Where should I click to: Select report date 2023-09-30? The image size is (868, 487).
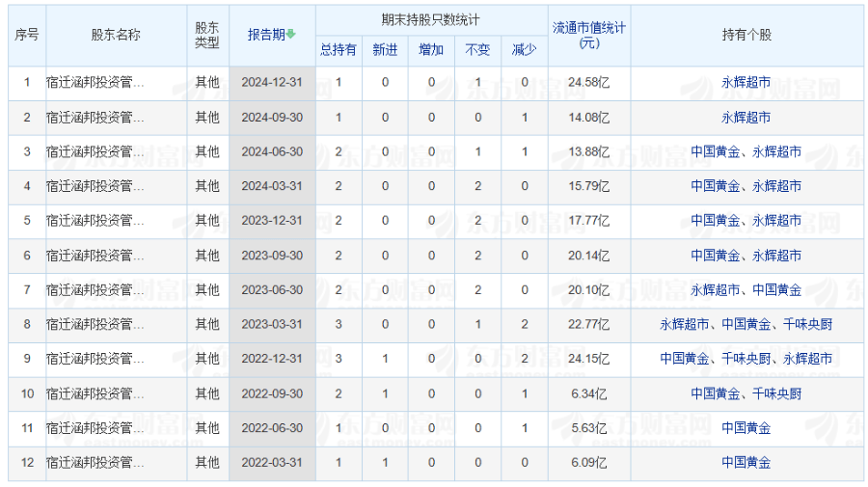272,256
